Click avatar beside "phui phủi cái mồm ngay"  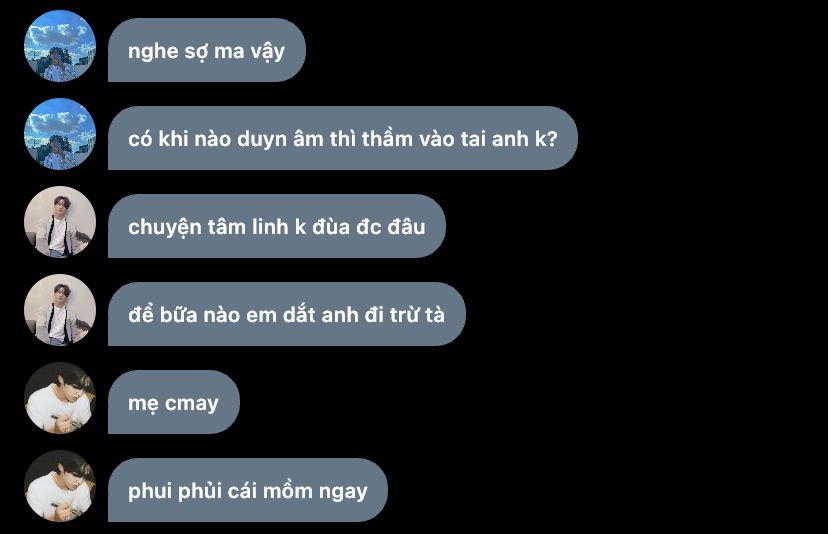pos(60,486)
